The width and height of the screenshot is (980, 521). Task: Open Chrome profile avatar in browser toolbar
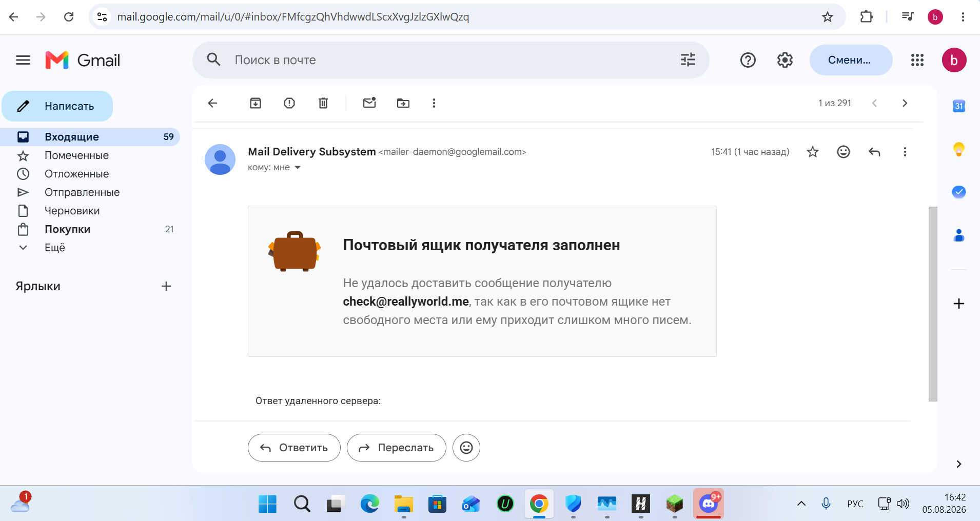click(x=935, y=17)
